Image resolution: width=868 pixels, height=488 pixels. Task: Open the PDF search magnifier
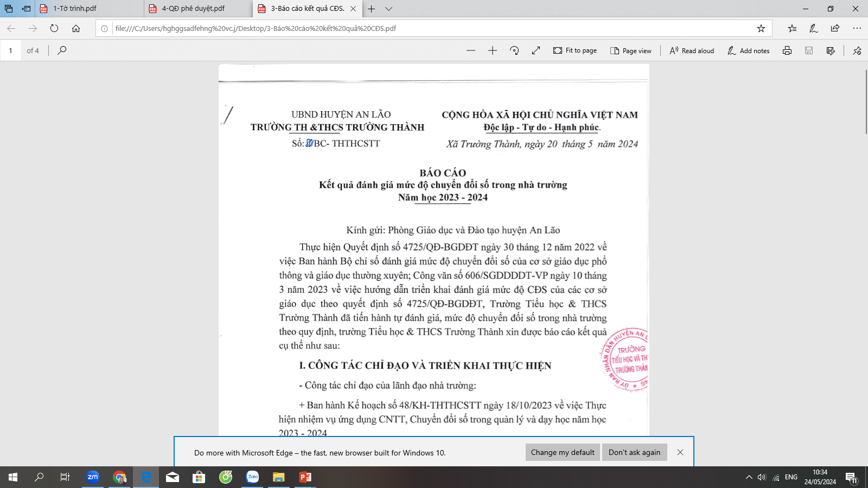(x=62, y=50)
